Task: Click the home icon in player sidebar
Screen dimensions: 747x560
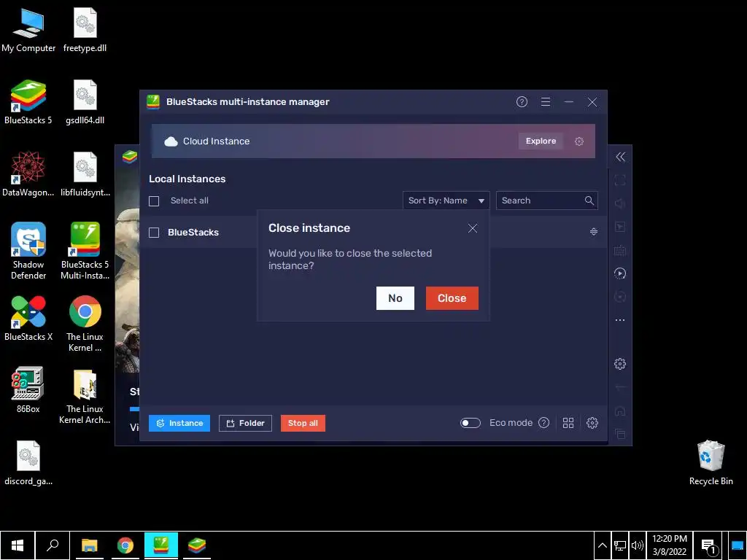Action: (620, 411)
